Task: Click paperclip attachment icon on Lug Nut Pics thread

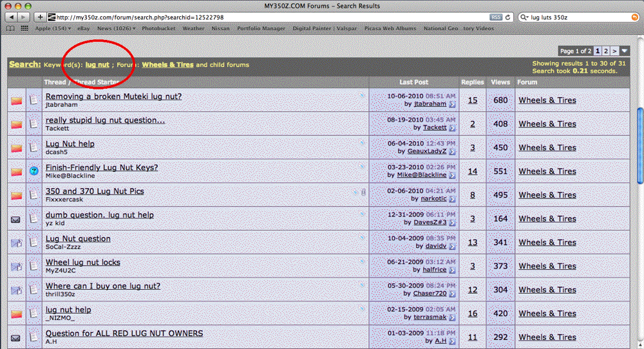Action: click(x=363, y=191)
